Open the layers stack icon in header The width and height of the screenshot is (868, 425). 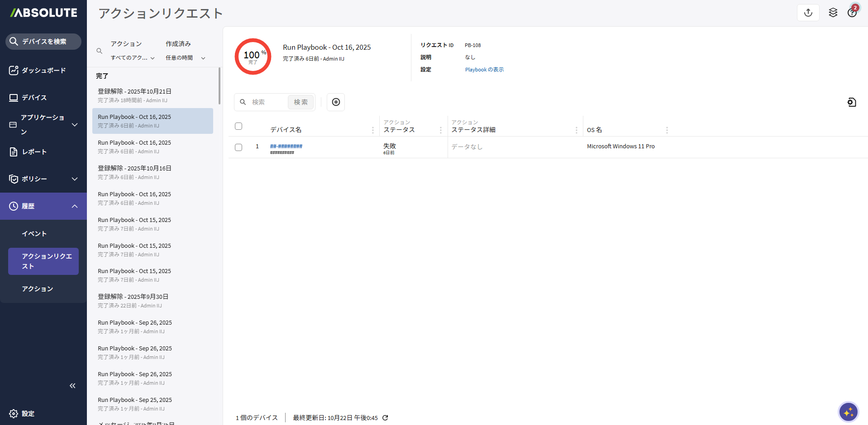coord(833,13)
